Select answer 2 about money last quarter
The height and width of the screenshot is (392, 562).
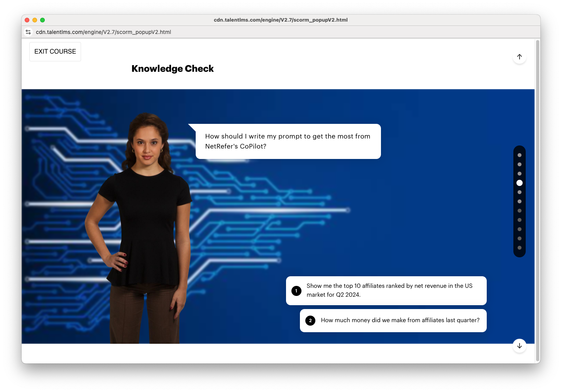393,321
